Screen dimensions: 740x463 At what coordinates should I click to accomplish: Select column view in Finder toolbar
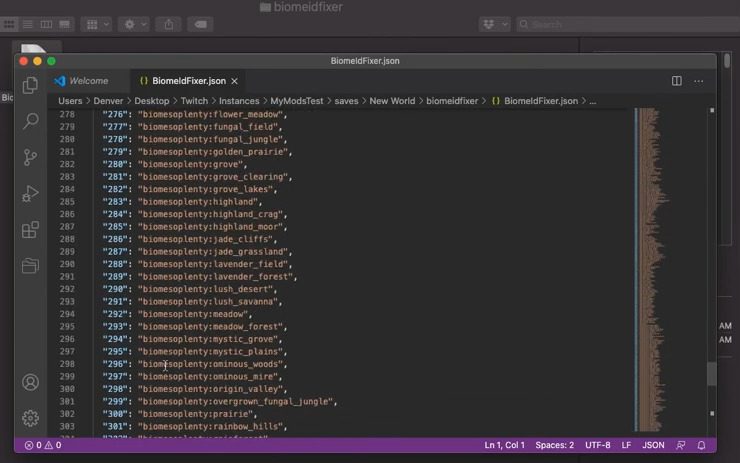point(46,24)
